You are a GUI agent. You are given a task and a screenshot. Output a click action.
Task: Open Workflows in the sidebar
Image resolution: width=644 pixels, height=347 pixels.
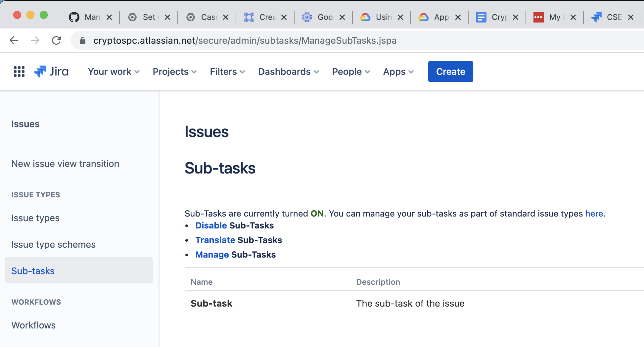(x=33, y=325)
